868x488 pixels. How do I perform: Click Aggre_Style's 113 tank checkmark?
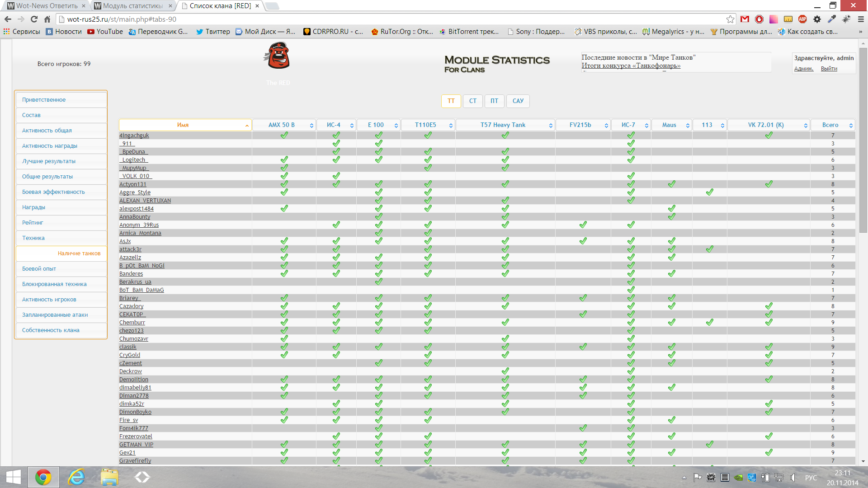(709, 192)
